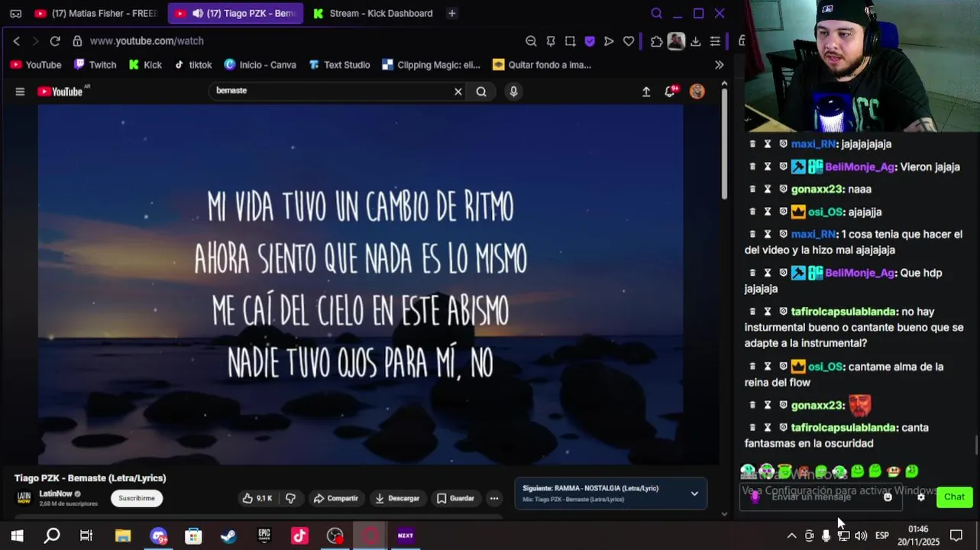Screen dimensions: 980x550
Task: Open the volume speaker tray icon
Action: click(x=861, y=535)
